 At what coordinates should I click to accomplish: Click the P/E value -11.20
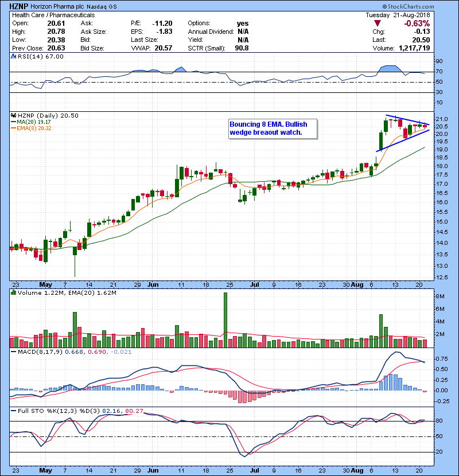click(x=162, y=24)
